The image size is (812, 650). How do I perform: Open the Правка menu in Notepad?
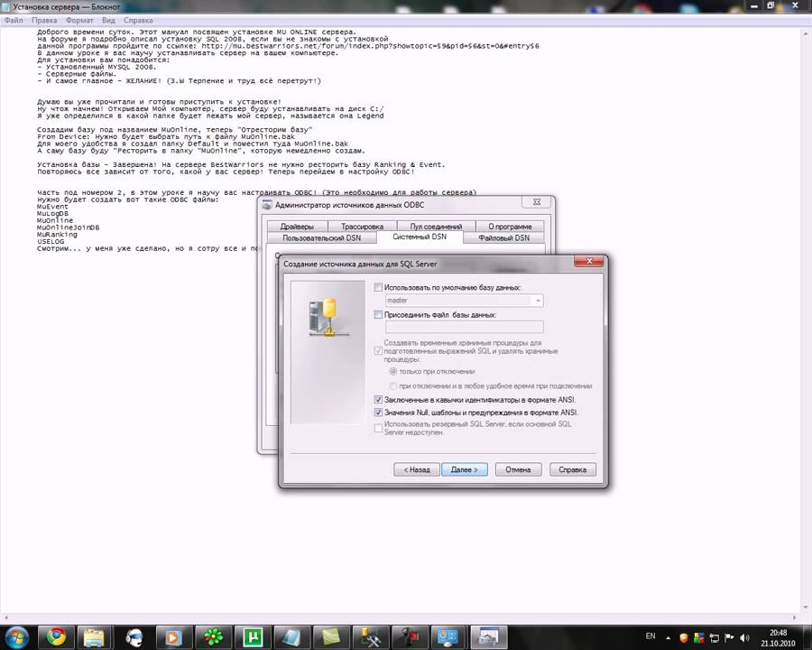pos(44,20)
